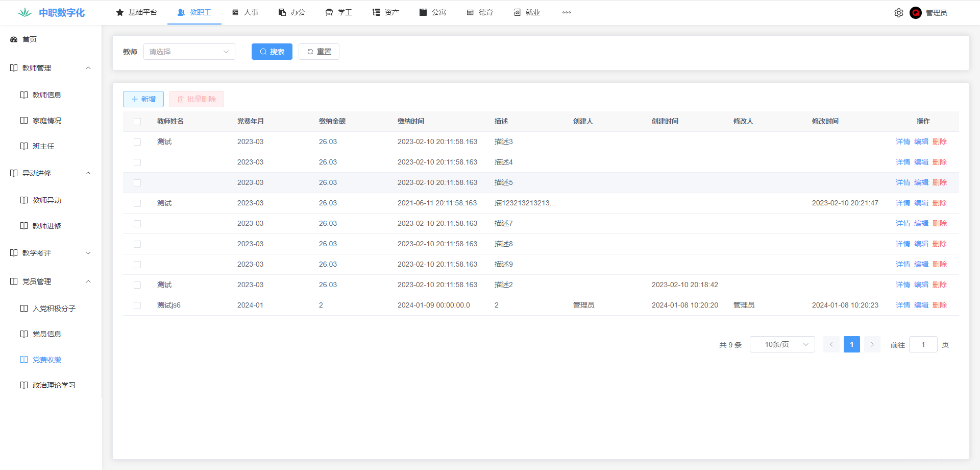Open the 政治理论学习 sidebar item
The image size is (980, 470).
[x=54, y=385]
